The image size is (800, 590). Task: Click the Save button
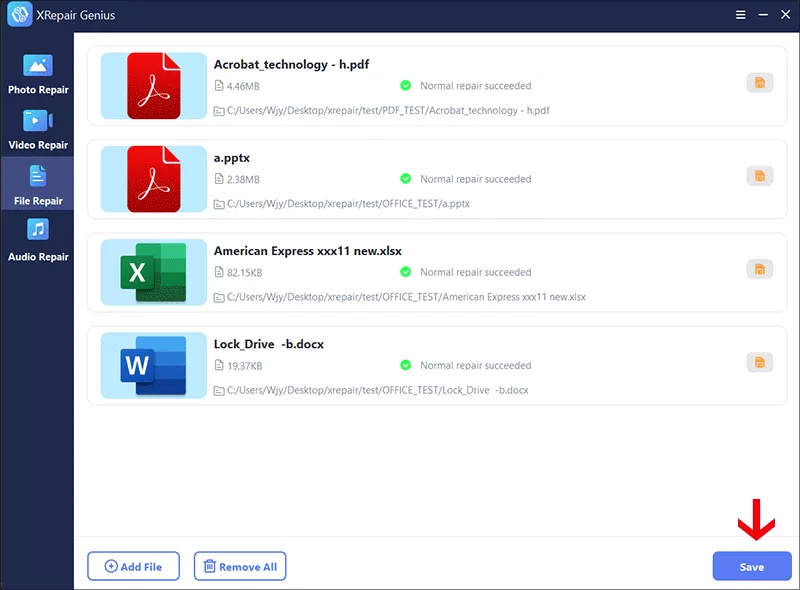752,566
